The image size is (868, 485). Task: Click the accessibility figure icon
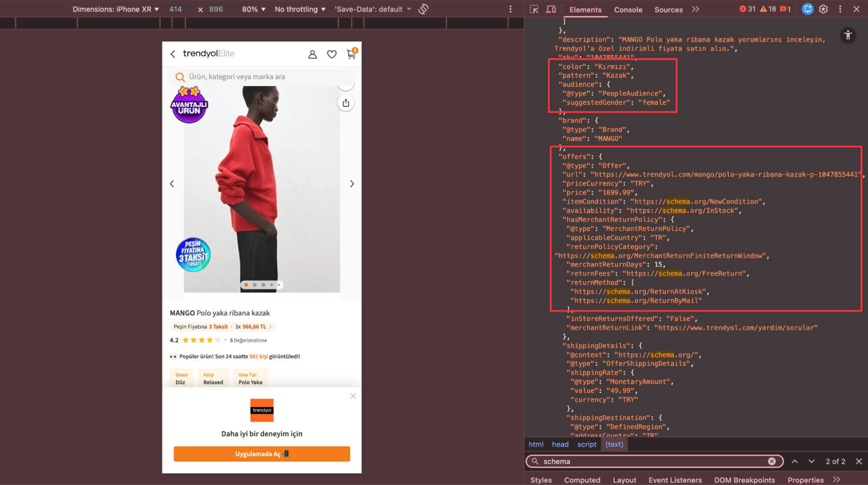[x=848, y=35]
